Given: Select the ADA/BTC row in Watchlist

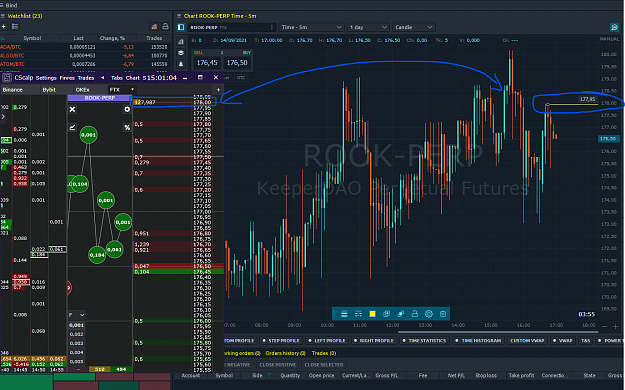Looking at the screenshot, I should [x=85, y=47].
